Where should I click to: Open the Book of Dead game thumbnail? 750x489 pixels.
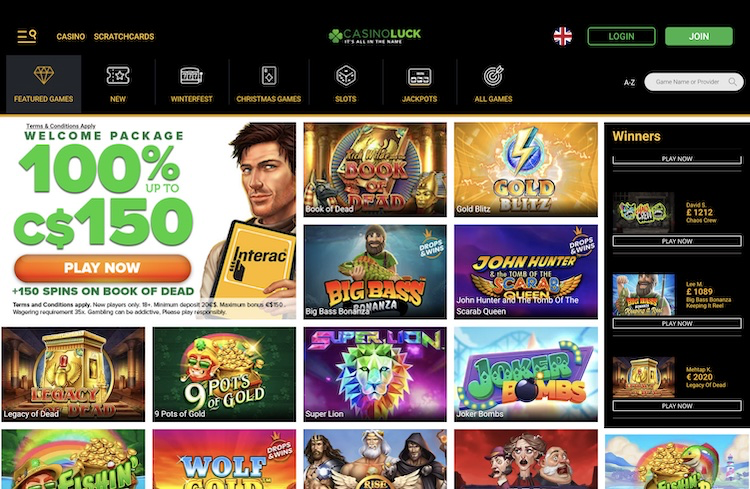point(375,169)
